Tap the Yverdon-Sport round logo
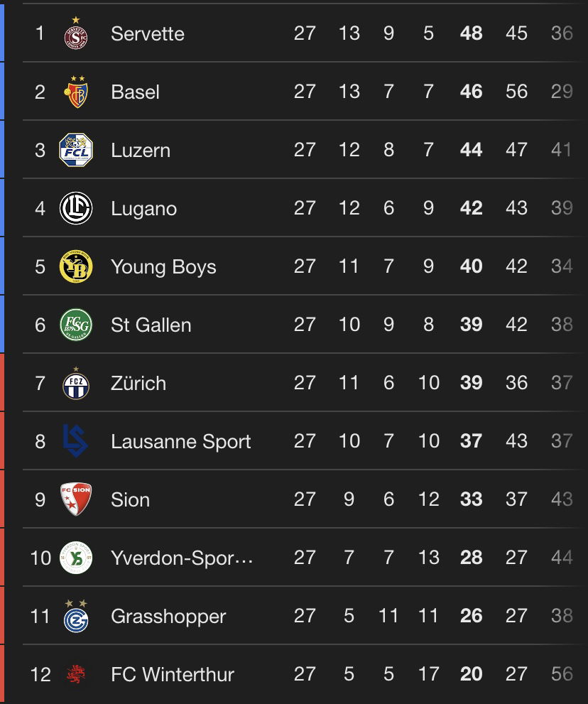The image size is (588, 704). pos(76,558)
